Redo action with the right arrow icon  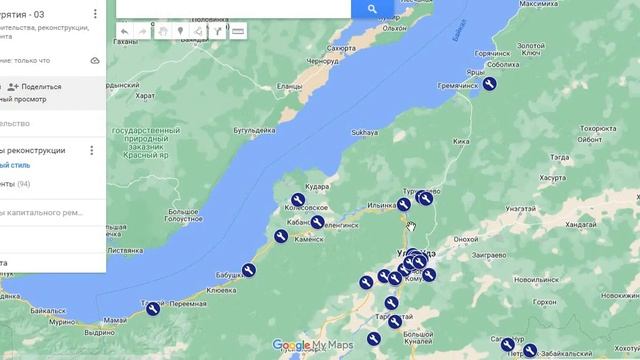point(142,31)
